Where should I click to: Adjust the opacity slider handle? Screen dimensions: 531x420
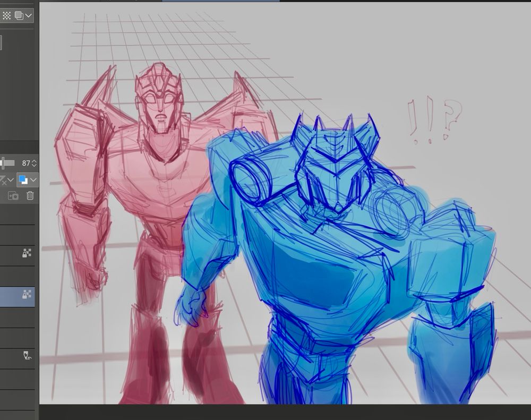point(2,163)
